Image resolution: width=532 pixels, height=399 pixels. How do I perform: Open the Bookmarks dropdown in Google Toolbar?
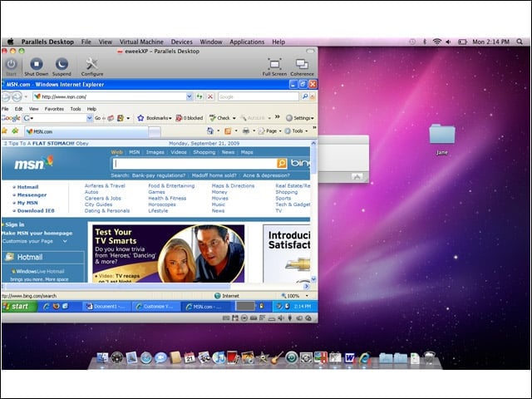point(170,118)
